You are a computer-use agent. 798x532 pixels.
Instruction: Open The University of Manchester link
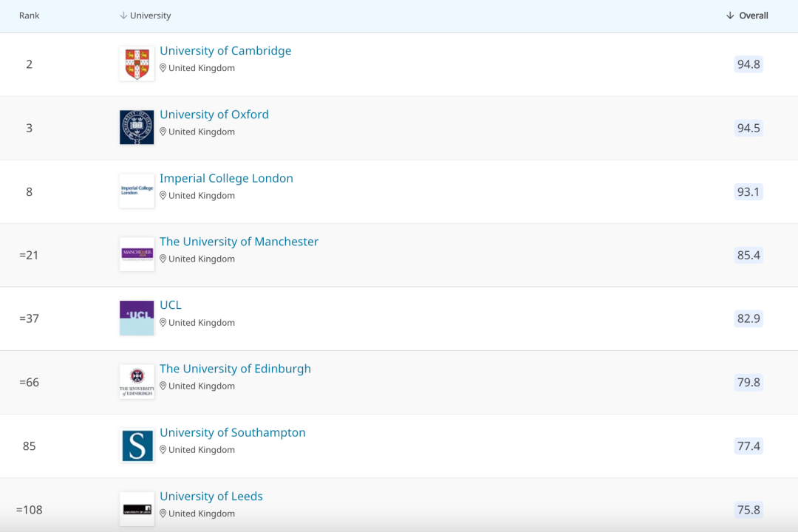pyautogui.click(x=239, y=242)
